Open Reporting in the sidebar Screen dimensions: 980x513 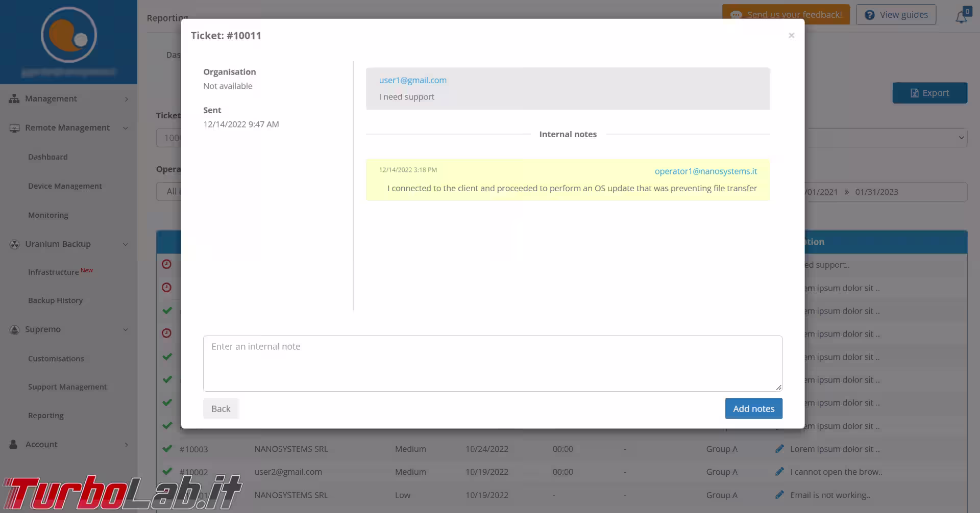pos(46,416)
